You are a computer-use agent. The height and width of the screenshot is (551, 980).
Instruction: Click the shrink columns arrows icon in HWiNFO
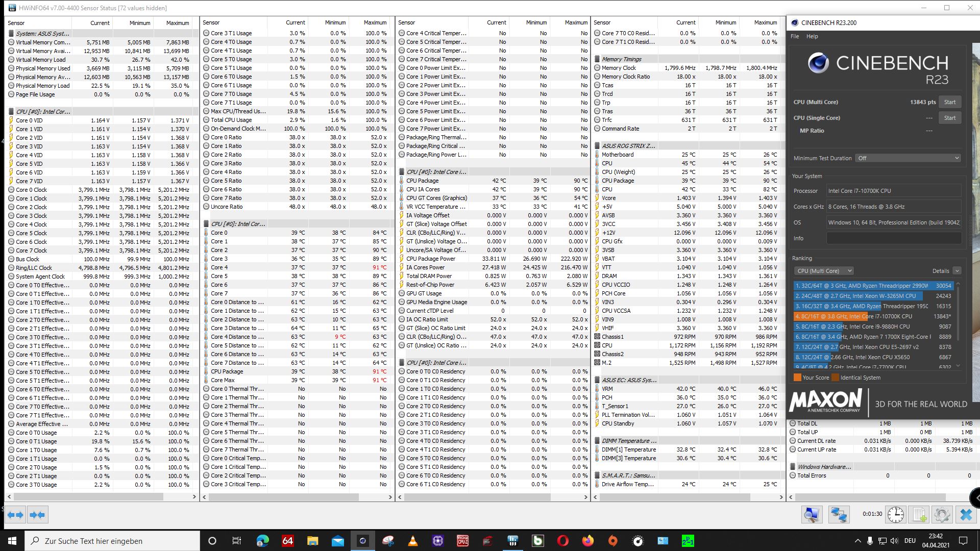coord(37,515)
